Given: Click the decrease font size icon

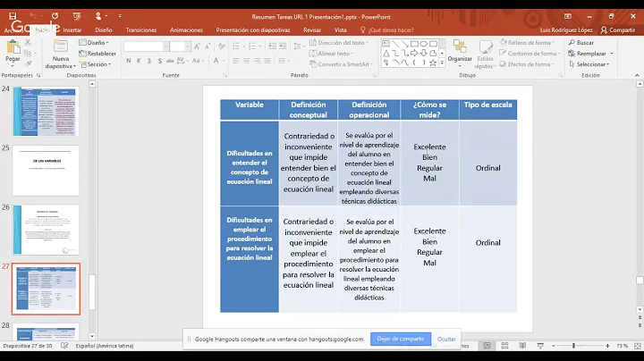Looking at the screenshot, I should (208, 46).
